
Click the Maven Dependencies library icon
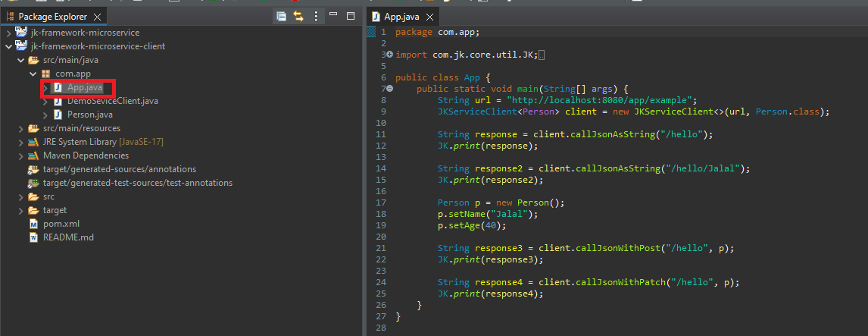click(33, 155)
